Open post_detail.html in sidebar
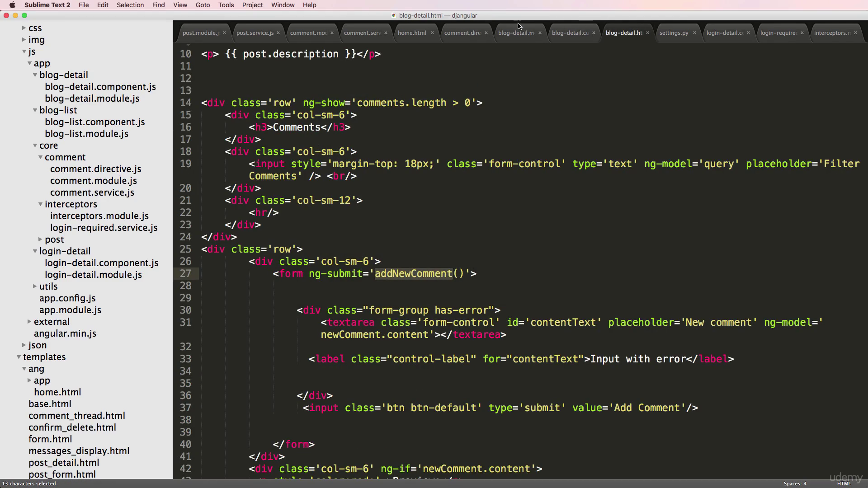The width and height of the screenshot is (868, 488). (x=64, y=463)
